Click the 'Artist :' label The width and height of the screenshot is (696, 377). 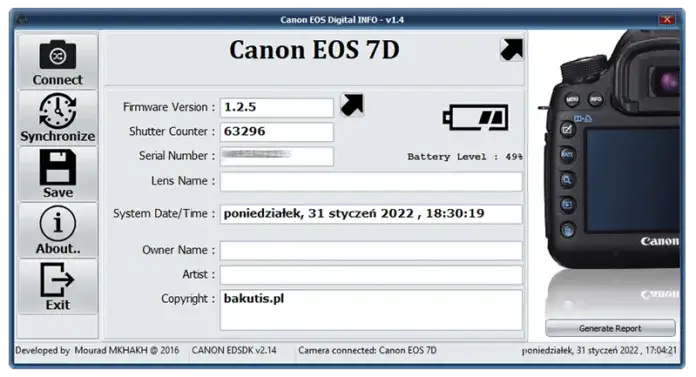coord(198,274)
